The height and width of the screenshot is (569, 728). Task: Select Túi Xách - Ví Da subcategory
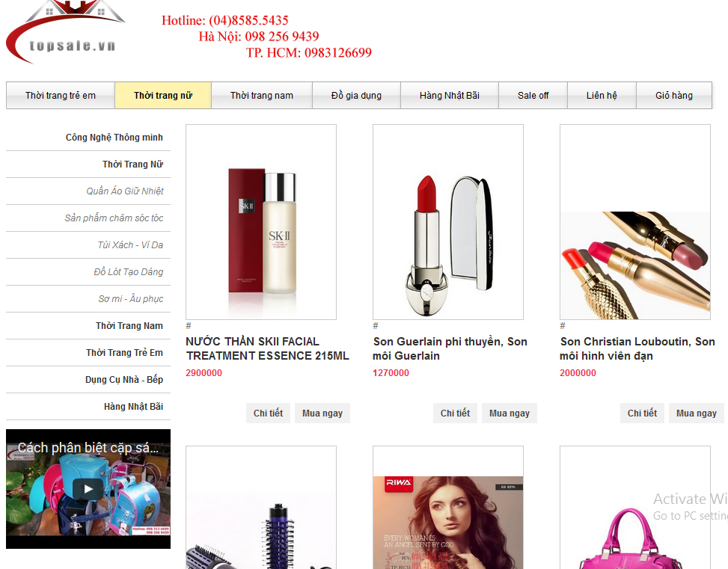[130, 245]
